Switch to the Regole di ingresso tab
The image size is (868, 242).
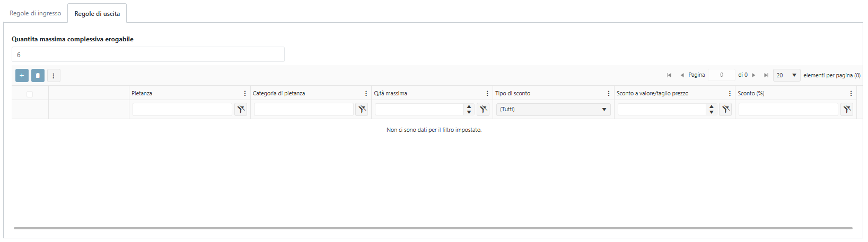(36, 13)
